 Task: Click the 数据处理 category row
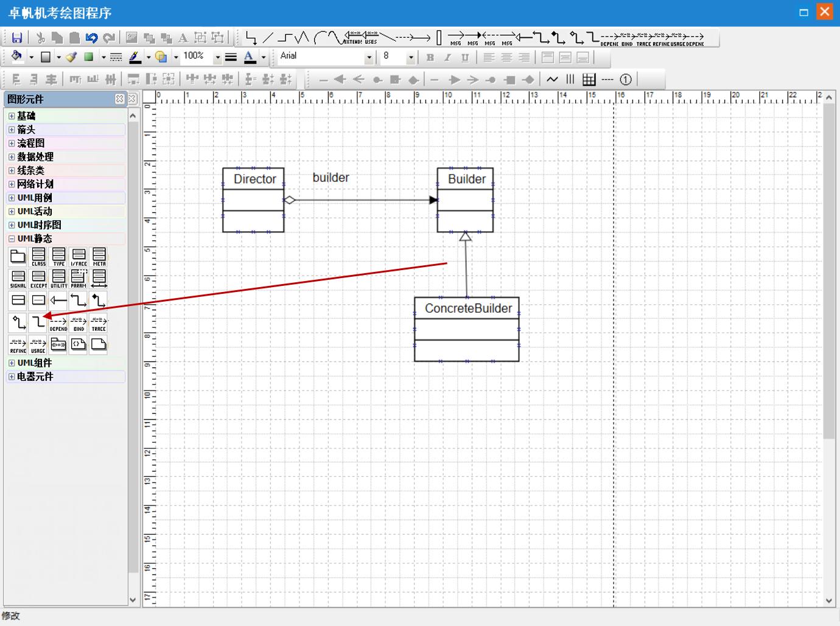pos(66,157)
